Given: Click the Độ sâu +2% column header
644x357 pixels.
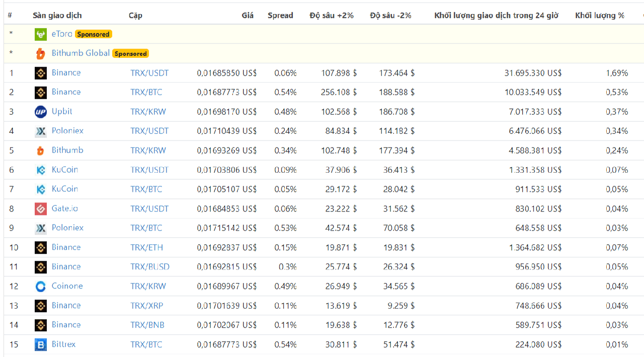Looking at the screenshot, I should point(331,16).
